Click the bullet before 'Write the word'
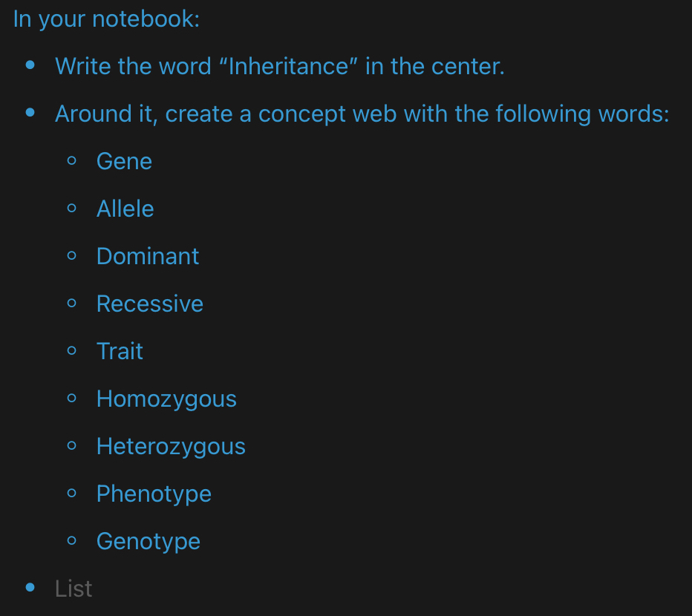The image size is (692, 616). 30,66
